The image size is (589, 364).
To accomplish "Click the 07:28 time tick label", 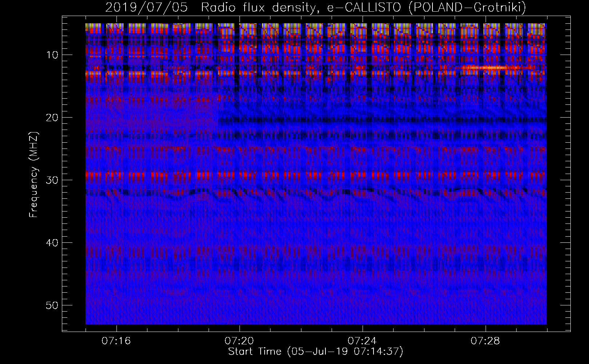I will tap(485, 341).
